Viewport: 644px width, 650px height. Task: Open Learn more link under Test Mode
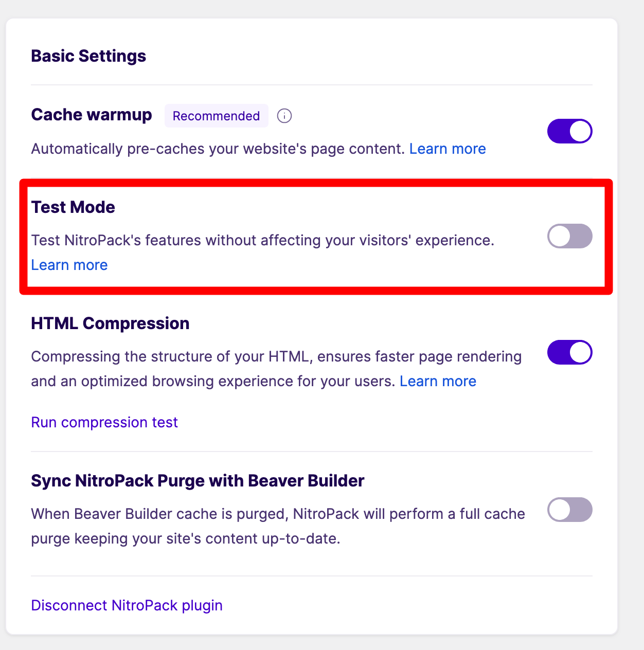coord(69,265)
